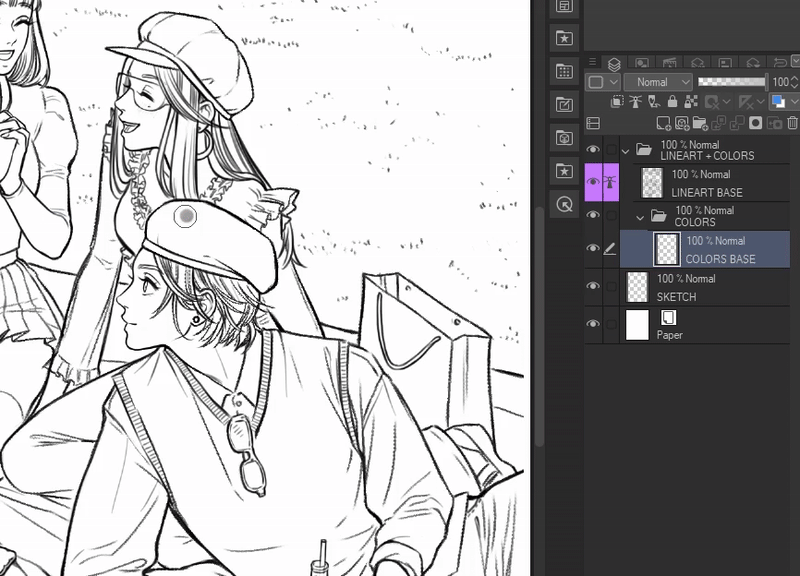Image resolution: width=800 pixels, height=576 pixels.
Task: Click the 'LINEART + COLORS' folder name
Action: [x=707, y=156]
